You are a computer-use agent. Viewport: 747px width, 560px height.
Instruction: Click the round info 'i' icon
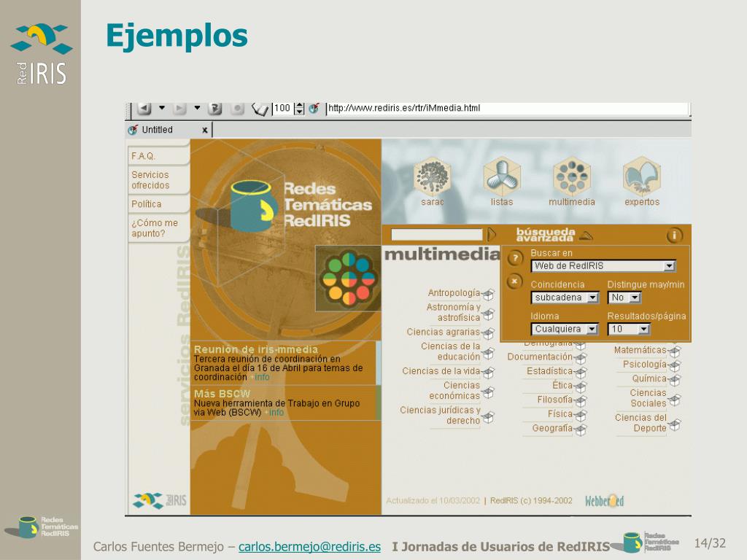coord(674,236)
